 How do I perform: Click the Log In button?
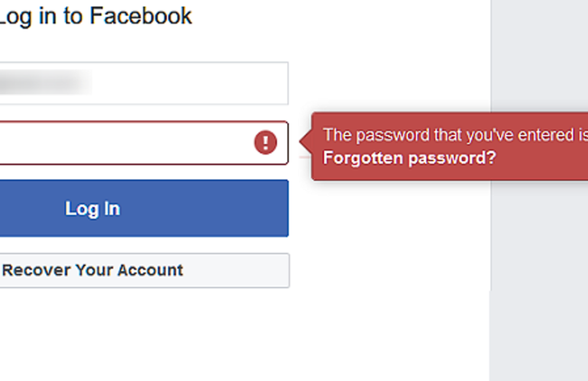144,208
